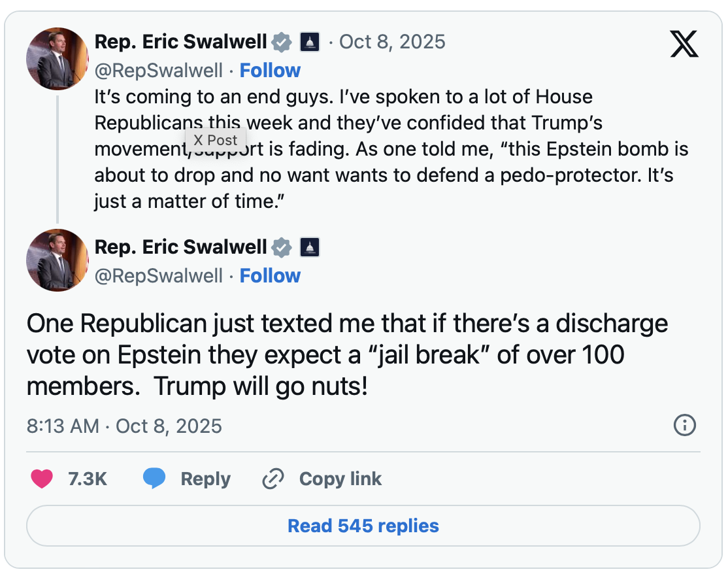Click the 7.3K likes count

pos(88,479)
